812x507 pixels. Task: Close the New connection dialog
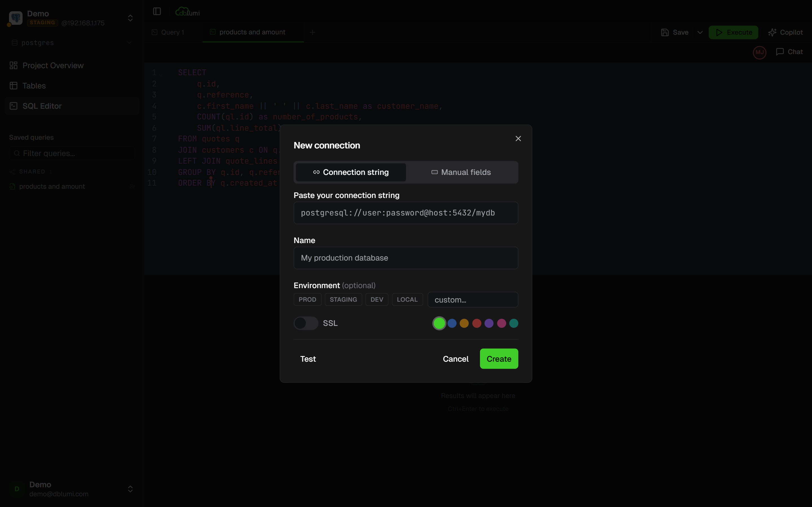point(518,139)
